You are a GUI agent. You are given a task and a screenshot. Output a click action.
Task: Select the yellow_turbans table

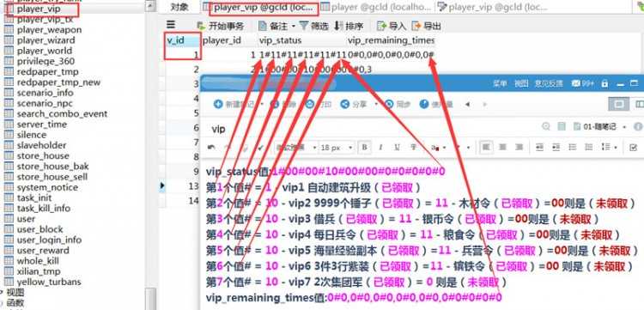tap(48, 282)
